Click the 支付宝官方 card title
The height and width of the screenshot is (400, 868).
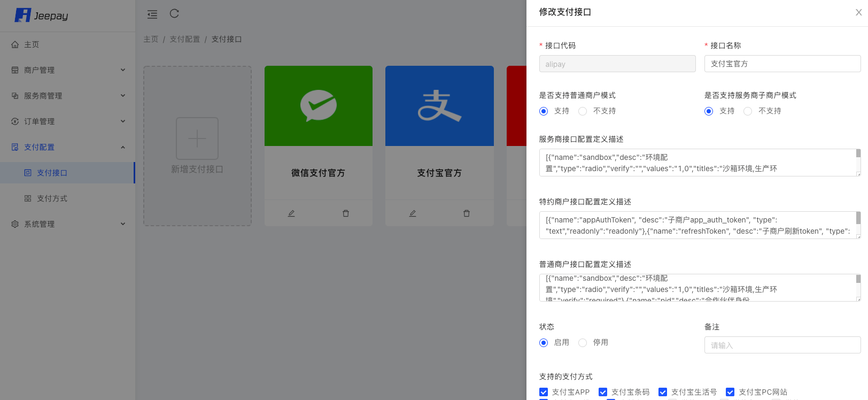click(439, 173)
